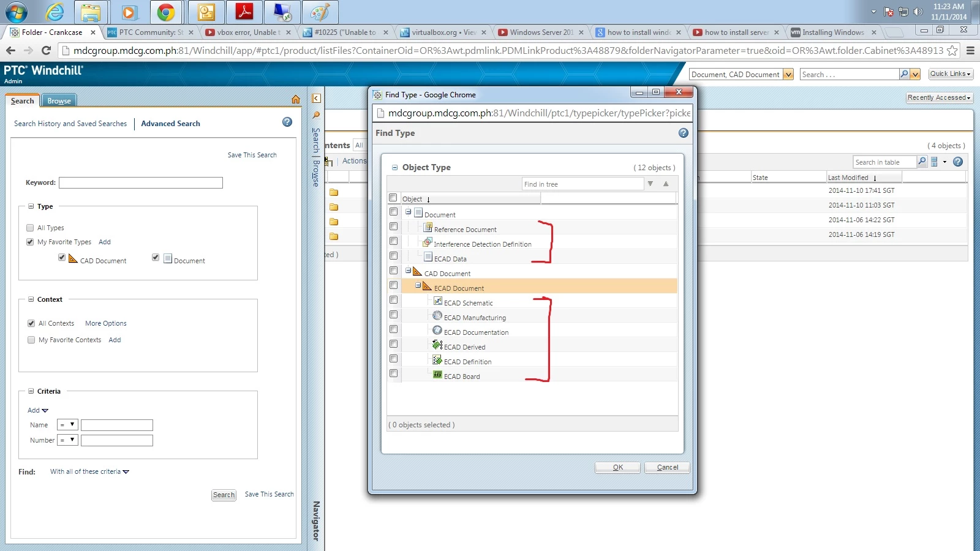This screenshot has height=551, width=980.
Task: Click the Interference Detection Definition icon
Action: [x=428, y=242]
